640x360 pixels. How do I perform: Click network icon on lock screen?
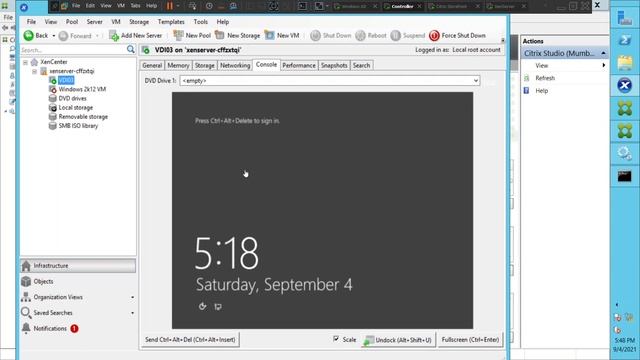[218, 307]
